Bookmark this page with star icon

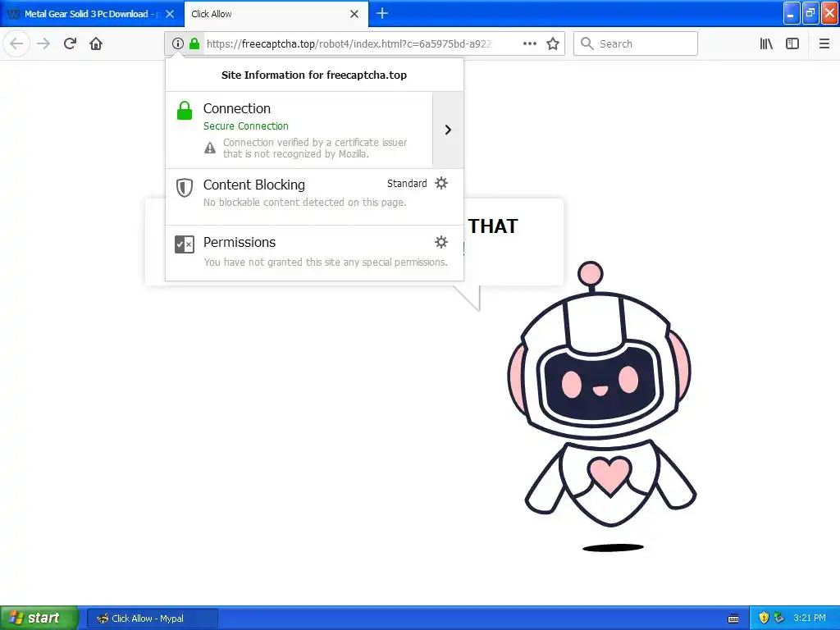coord(553,43)
